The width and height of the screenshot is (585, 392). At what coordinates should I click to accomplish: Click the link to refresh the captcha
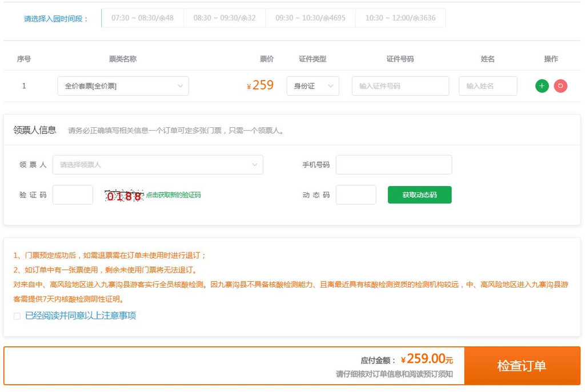coord(173,195)
